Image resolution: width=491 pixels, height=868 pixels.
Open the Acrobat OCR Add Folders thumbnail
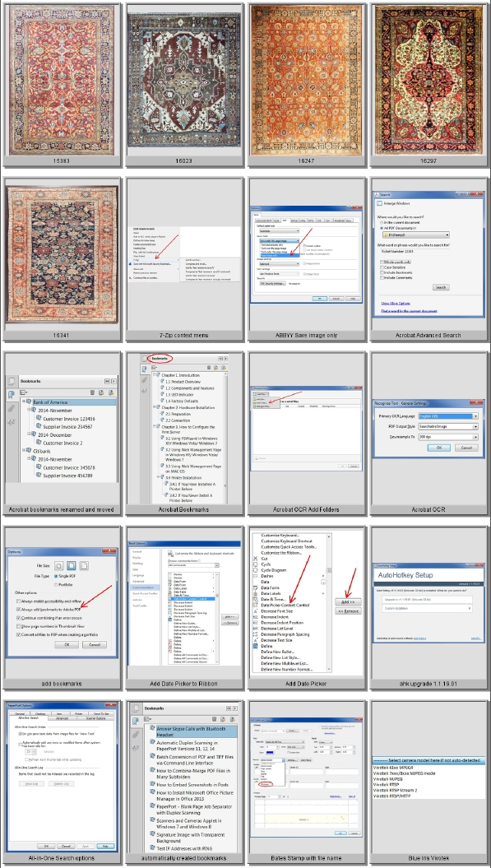[x=306, y=429]
